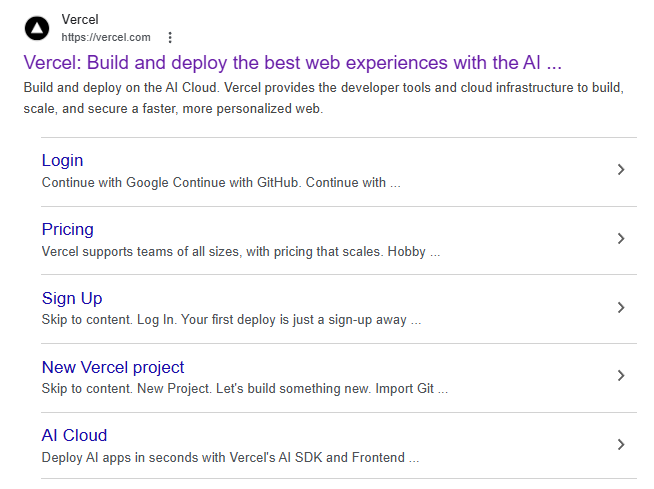Click the https://vercel.com URL text
The width and height of the screenshot is (654, 489).
pyautogui.click(x=106, y=38)
